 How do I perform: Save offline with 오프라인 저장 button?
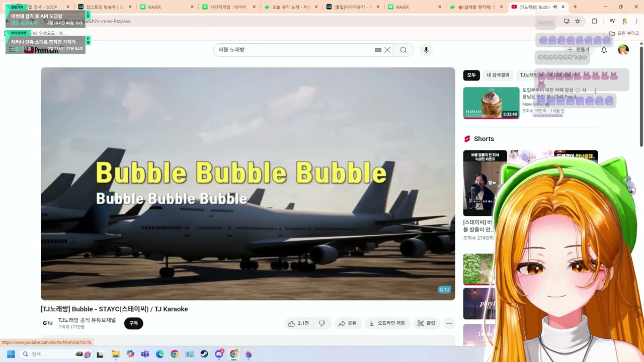(x=387, y=323)
